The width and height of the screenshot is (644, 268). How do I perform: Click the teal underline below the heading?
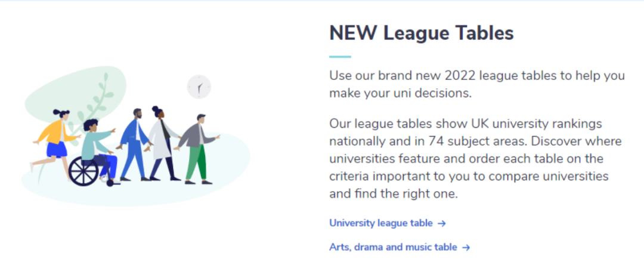pos(340,57)
